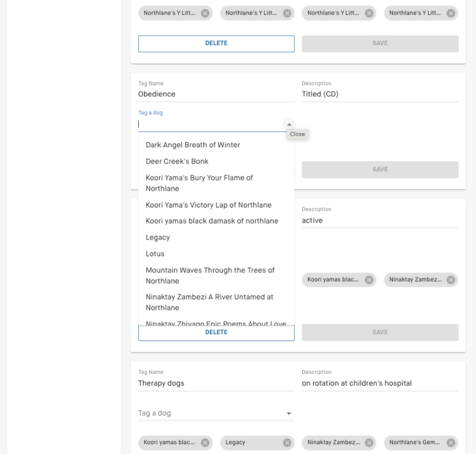Collapse the open Tag a dog list
The height and width of the screenshot is (454, 476).
289,124
